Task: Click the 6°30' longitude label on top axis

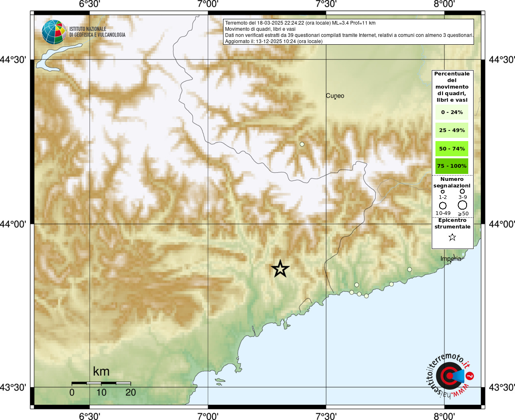Action: (89, 4)
